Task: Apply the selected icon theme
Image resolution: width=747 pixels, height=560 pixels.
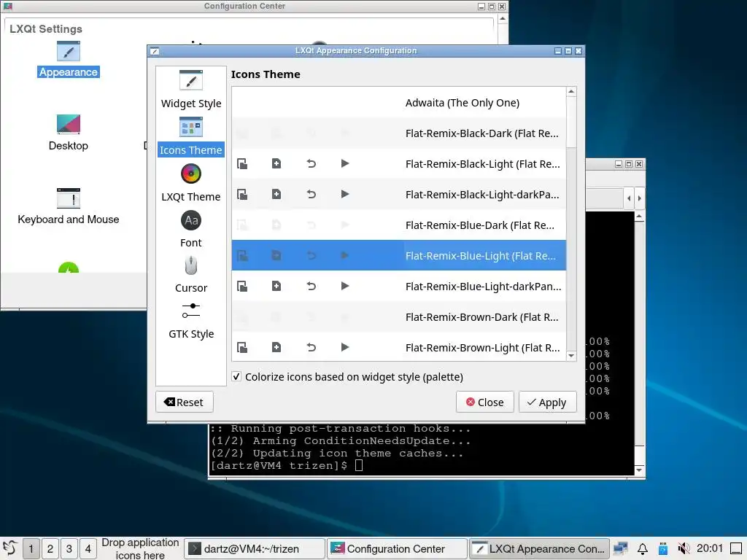Action: 547,402
